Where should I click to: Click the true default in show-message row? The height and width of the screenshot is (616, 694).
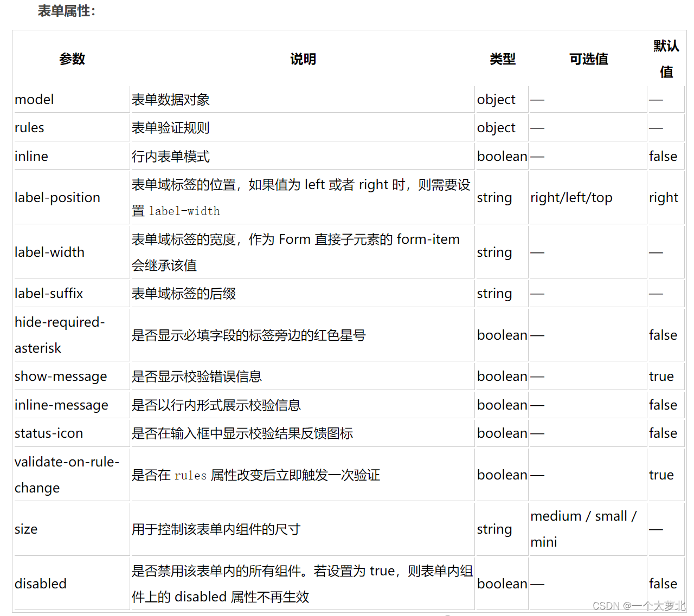tap(661, 377)
